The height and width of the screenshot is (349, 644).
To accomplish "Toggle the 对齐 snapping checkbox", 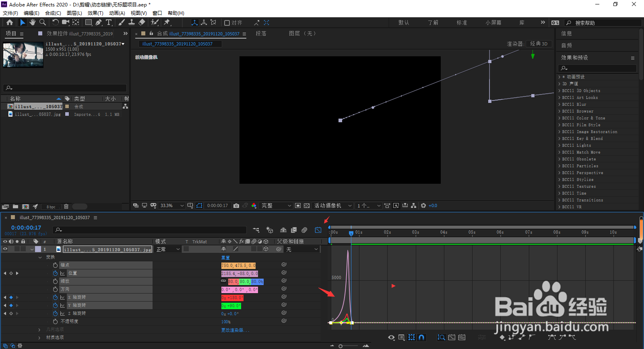I will click(x=227, y=23).
